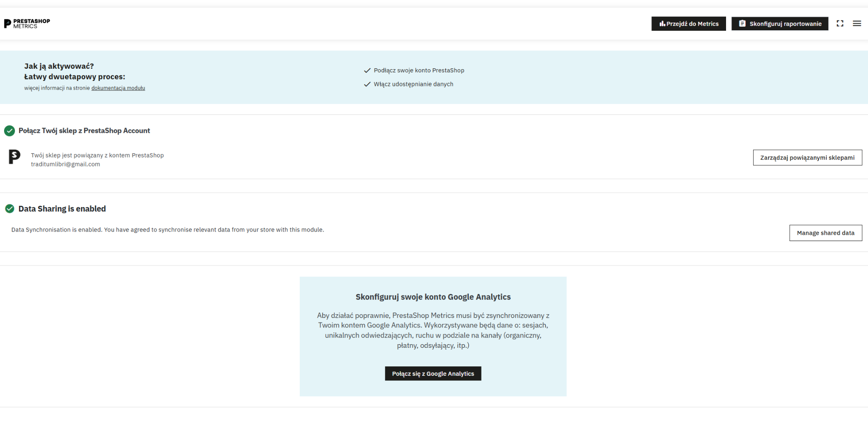Click the Data Sharing is enabled heading
868x436 pixels.
[x=62, y=209]
